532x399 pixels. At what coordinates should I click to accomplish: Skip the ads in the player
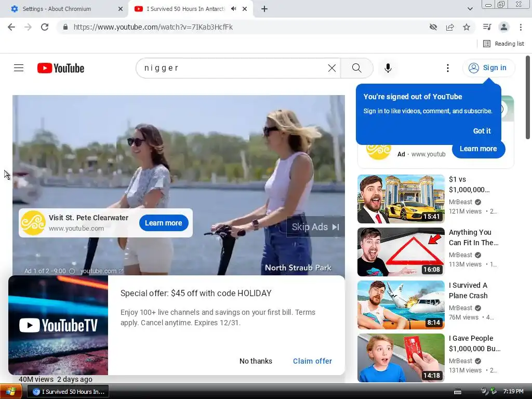315,227
